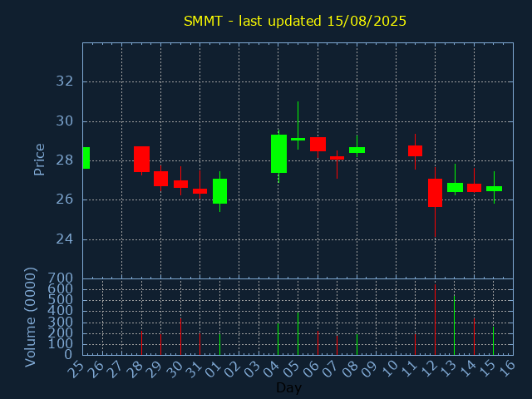Click the 700 volume axis label
The width and height of the screenshot is (532, 399).
60,278
